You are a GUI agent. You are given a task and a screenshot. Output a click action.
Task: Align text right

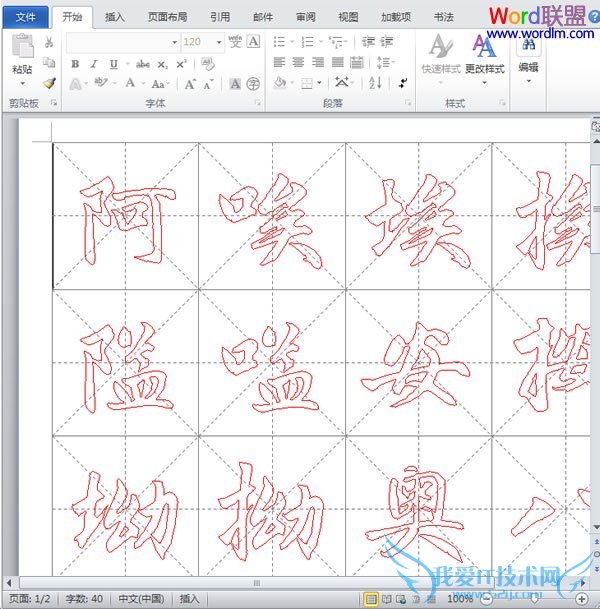pyautogui.click(x=318, y=62)
